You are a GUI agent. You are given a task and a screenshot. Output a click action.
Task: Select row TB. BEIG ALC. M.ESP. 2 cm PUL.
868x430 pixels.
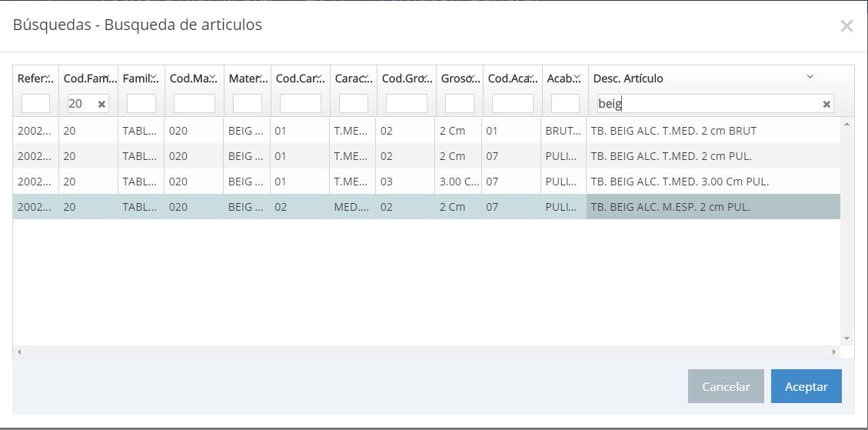[426, 207]
